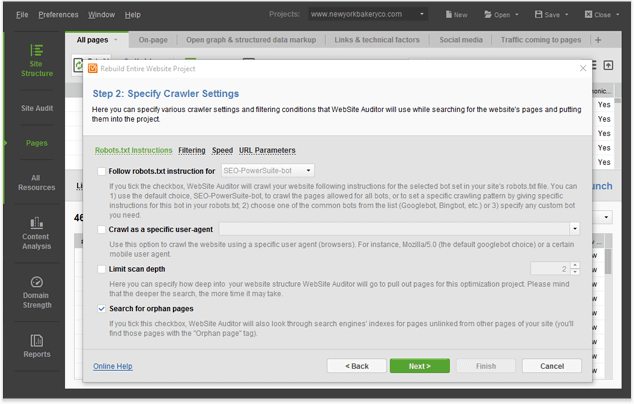634x404 pixels.
Task: Switch to Traffic coming to pages tab
Action: pos(541,40)
